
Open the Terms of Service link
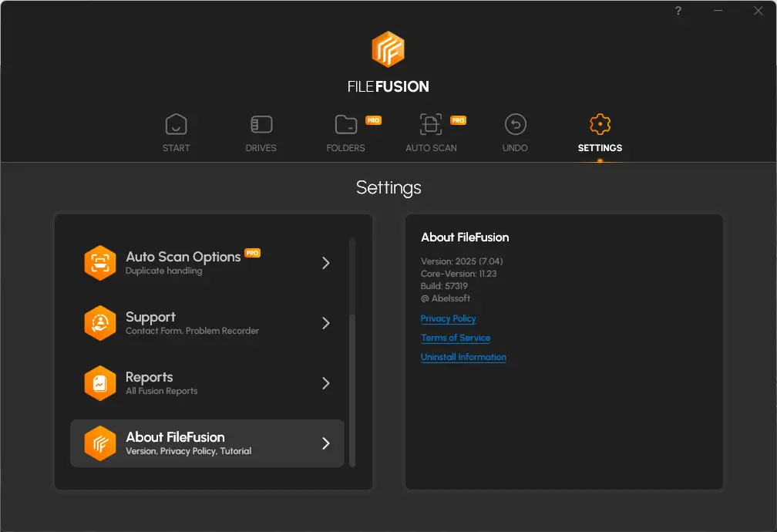point(455,338)
